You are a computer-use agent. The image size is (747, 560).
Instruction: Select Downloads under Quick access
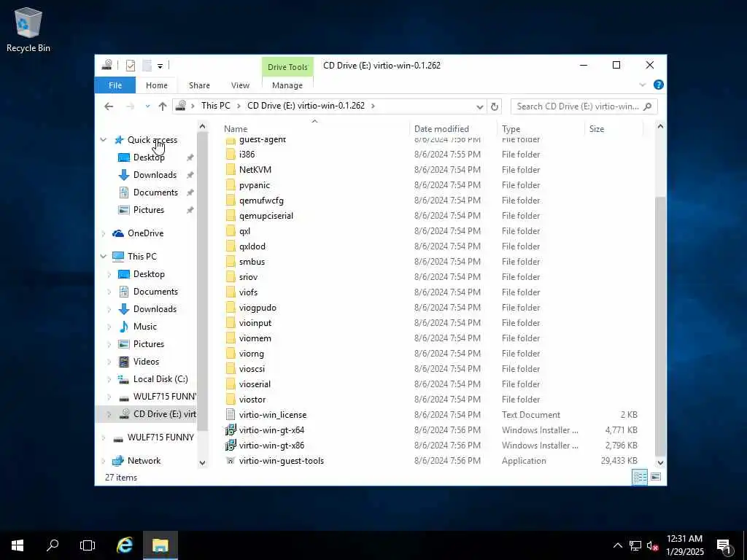(155, 175)
